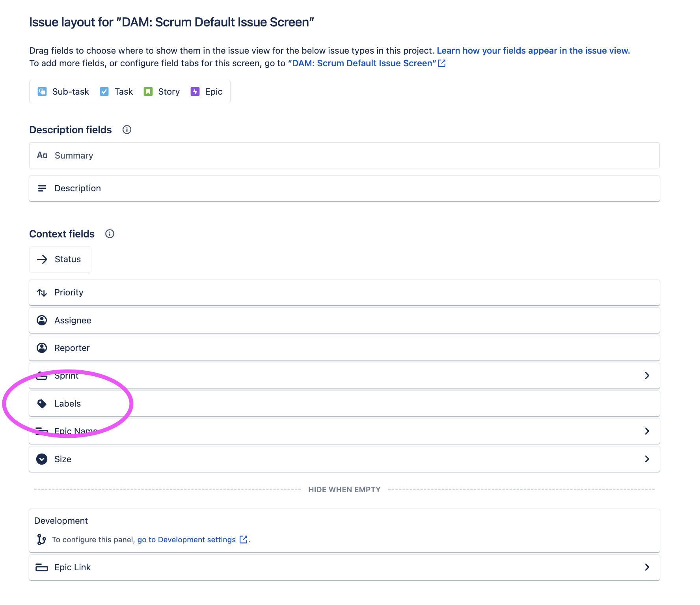700x605 pixels.
Task: Toggle the Task issue type checkbox
Action: [x=104, y=91]
